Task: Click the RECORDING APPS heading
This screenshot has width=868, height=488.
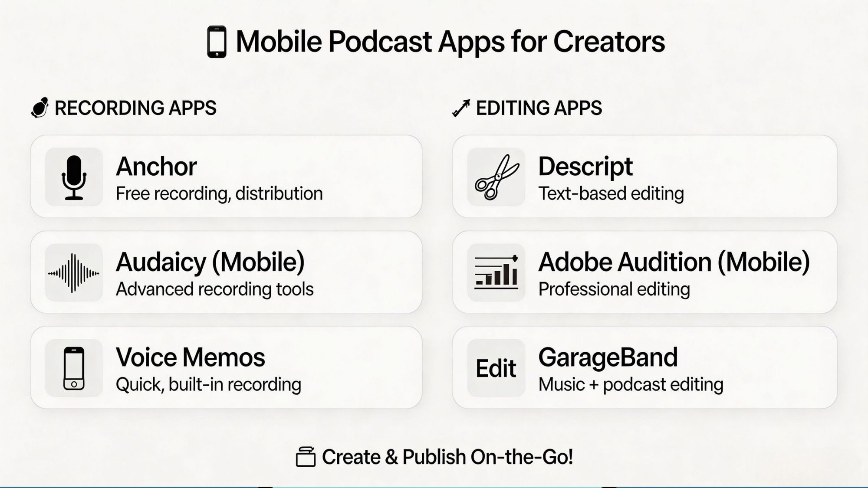Action: click(x=135, y=108)
